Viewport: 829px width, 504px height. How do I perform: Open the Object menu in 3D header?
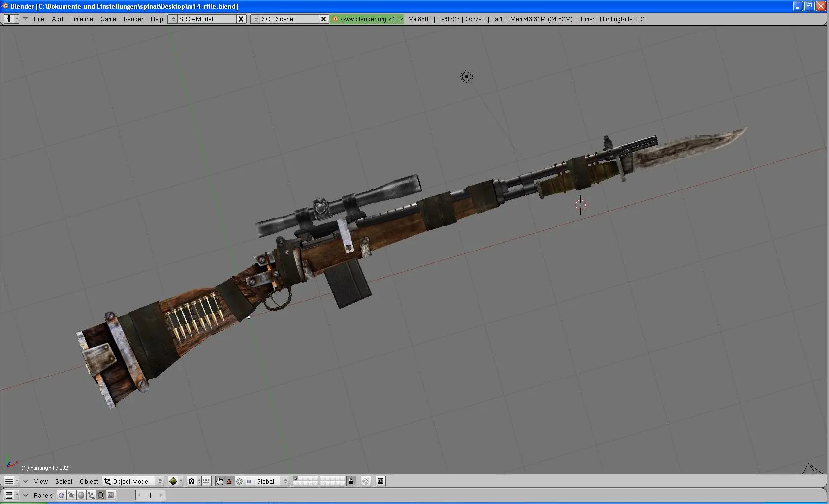pyautogui.click(x=89, y=481)
